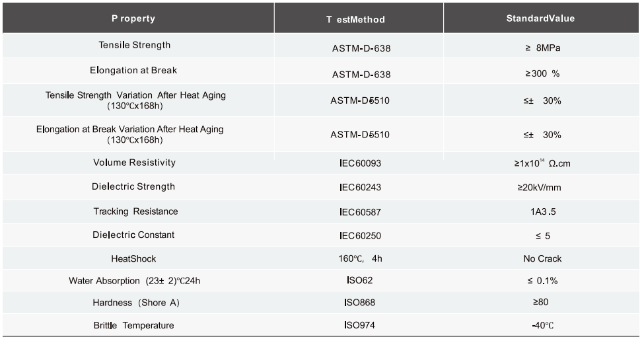Select the HeatShock No Crack value
The width and height of the screenshot is (644, 341).
coord(542,259)
